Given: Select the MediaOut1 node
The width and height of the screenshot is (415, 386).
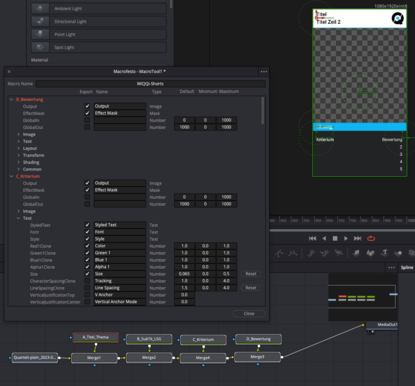Looking at the screenshot, I should click(x=382, y=325).
